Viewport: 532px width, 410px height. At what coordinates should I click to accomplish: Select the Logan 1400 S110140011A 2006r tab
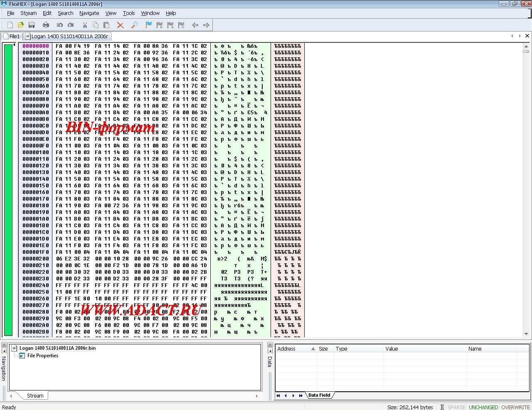pyautogui.click(x=67, y=36)
